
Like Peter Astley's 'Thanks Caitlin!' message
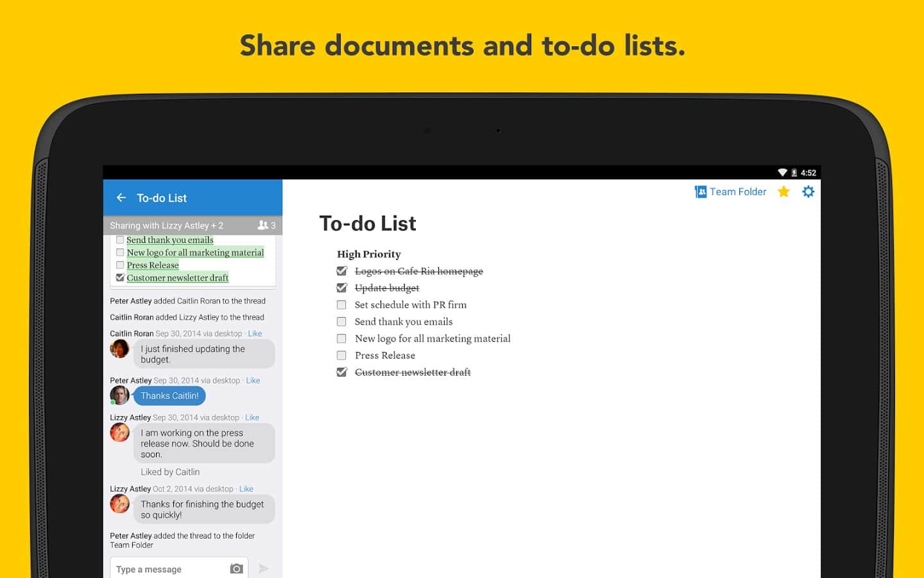(x=253, y=381)
